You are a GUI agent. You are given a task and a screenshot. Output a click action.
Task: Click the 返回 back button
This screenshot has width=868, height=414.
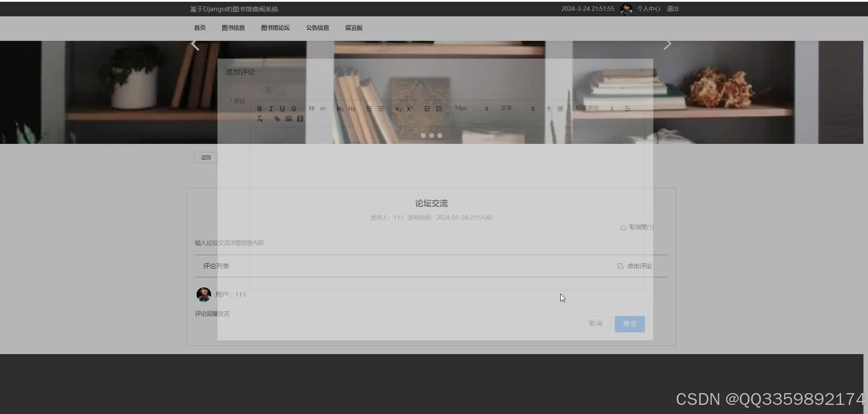[206, 158]
